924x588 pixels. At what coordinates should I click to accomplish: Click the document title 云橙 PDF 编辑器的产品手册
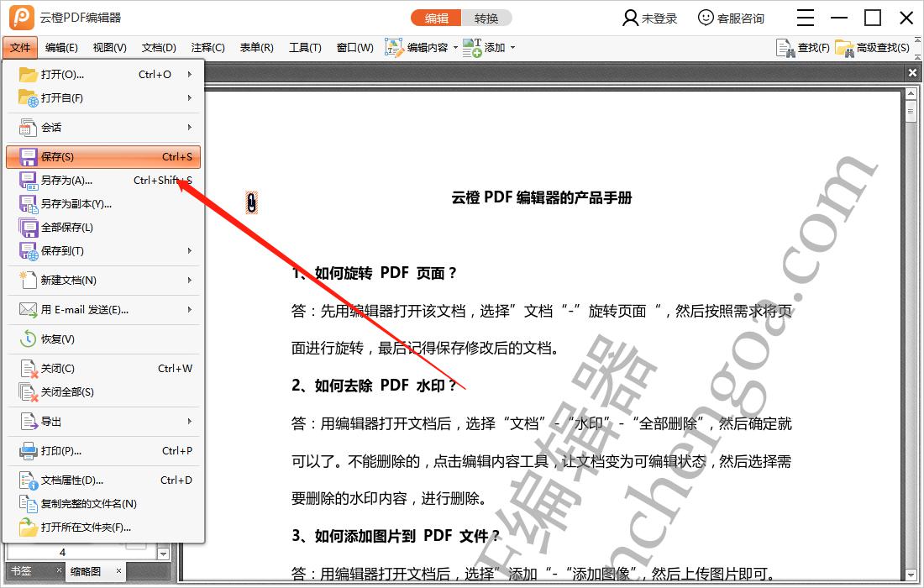542,197
